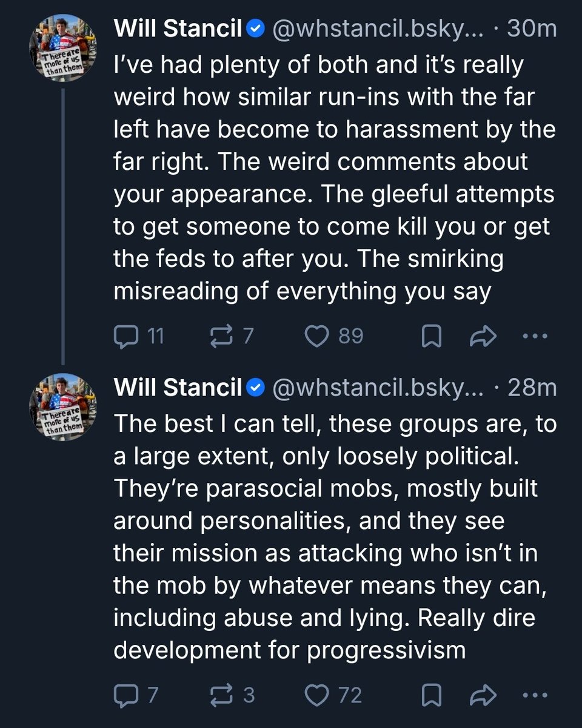Open the avatar on the first post
The width and height of the screenshot is (582, 728).
(64, 44)
